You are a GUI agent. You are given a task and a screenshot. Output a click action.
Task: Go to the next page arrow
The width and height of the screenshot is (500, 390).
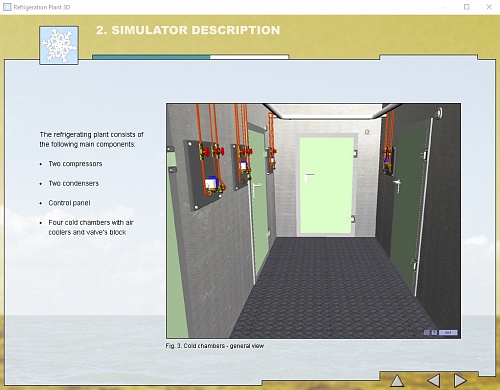coord(460,380)
